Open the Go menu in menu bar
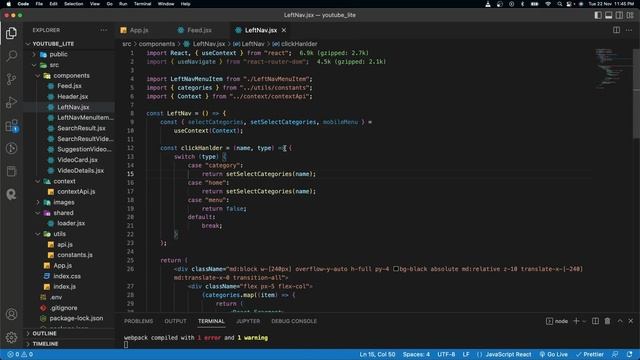640x360 pixels. [109, 4]
